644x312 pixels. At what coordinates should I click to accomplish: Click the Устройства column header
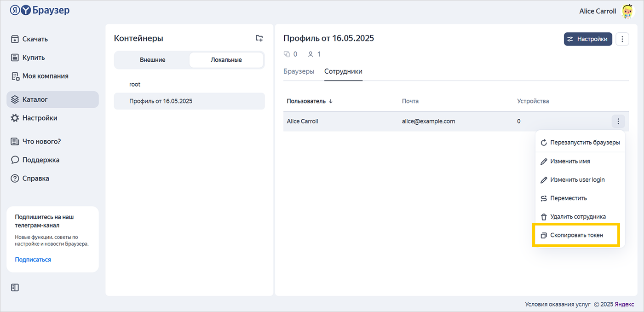pos(533,101)
